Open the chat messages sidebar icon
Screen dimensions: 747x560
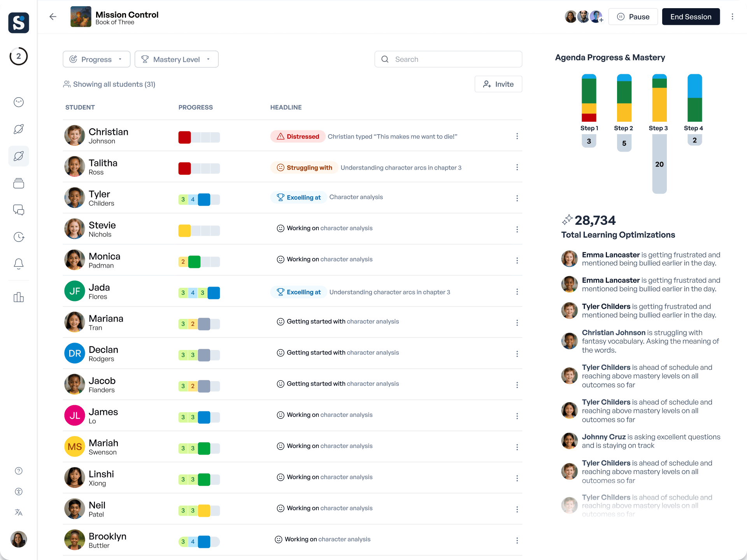coord(19,210)
